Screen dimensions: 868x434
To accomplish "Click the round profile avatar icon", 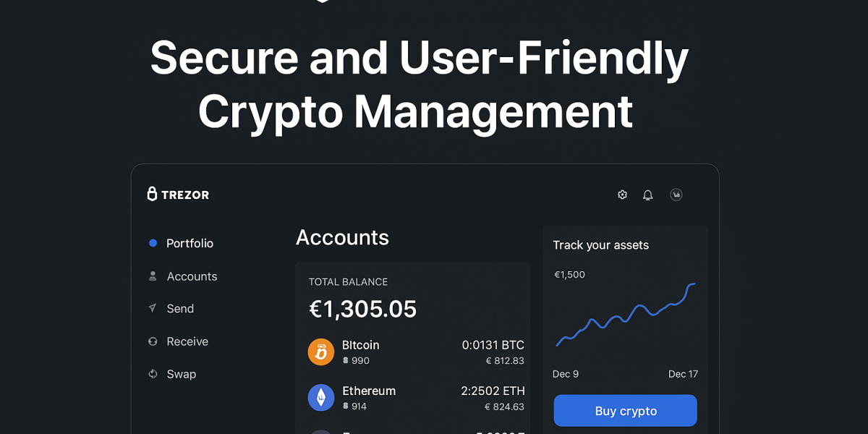I will tap(676, 195).
